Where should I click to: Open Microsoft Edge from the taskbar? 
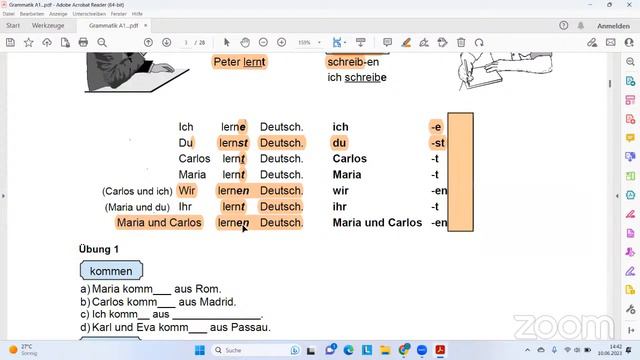(349, 350)
